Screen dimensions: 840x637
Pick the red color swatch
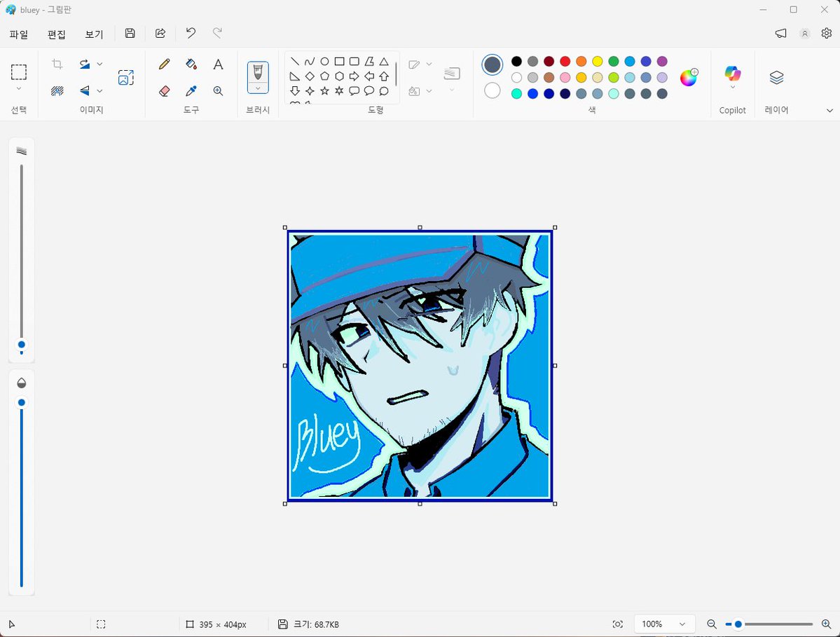pyautogui.click(x=565, y=61)
